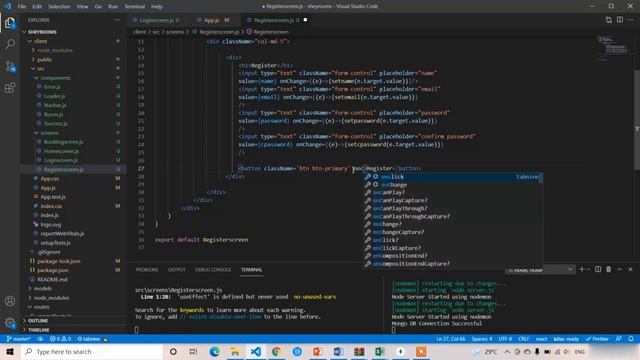
Task: Open the Extensions view
Action: [10, 88]
